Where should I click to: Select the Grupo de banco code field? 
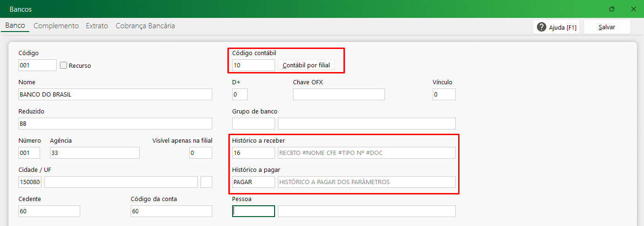[x=253, y=123]
